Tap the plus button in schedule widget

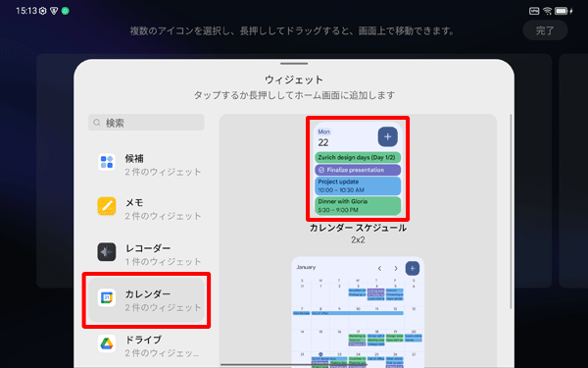click(387, 136)
